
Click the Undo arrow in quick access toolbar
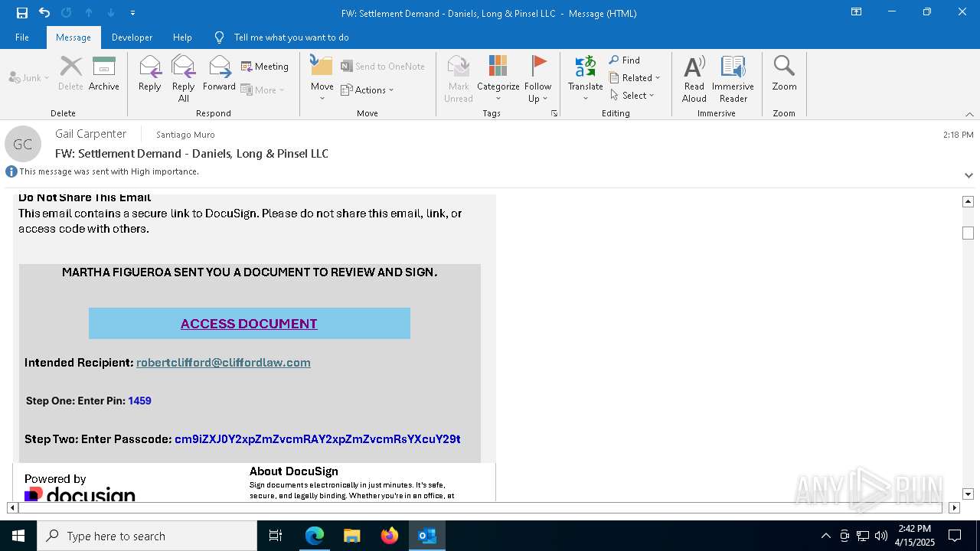point(44,12)
